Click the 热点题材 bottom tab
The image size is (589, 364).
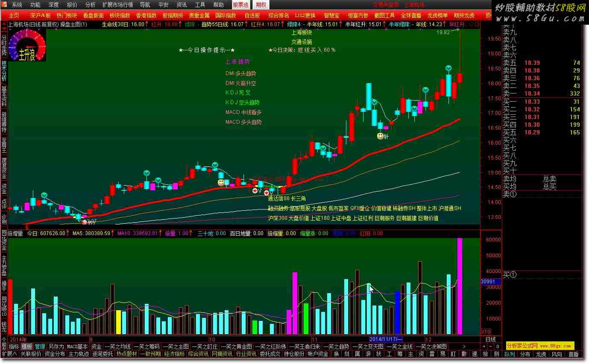pyautogui.click(x=127, y=354)
